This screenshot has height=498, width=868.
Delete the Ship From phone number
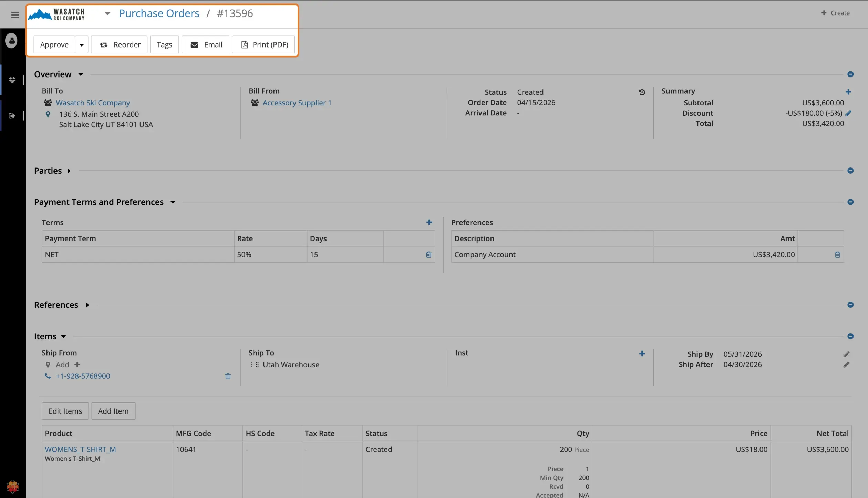pyautogui.click(x=228, y=376)
